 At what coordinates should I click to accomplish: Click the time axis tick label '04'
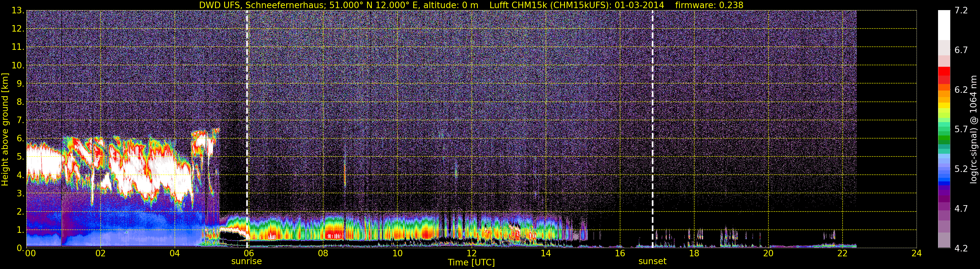pyautogui.click(x=175, y=254)
